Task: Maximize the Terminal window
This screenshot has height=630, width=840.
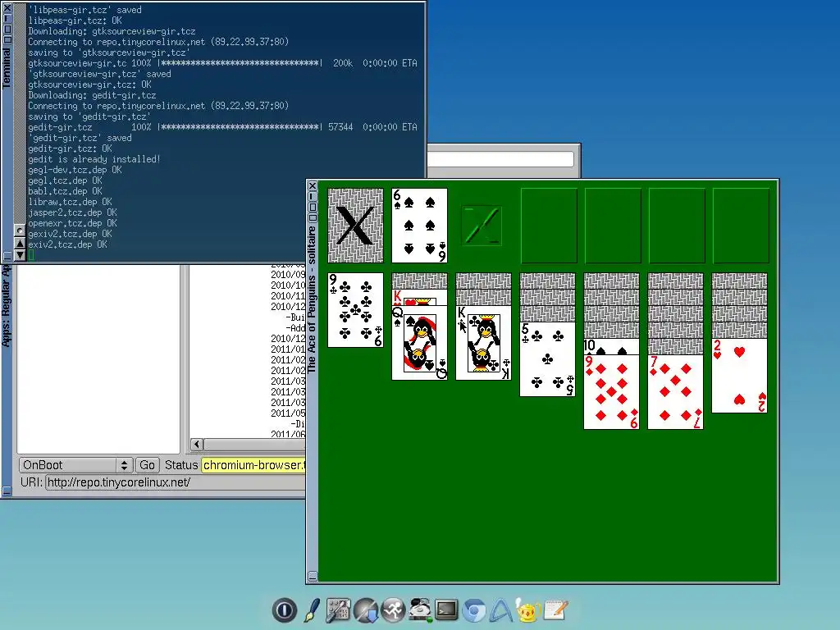Action: (7, 29)
